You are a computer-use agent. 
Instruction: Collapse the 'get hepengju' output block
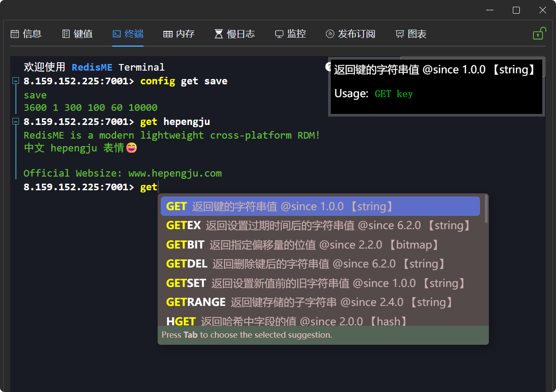coord(16,121)
